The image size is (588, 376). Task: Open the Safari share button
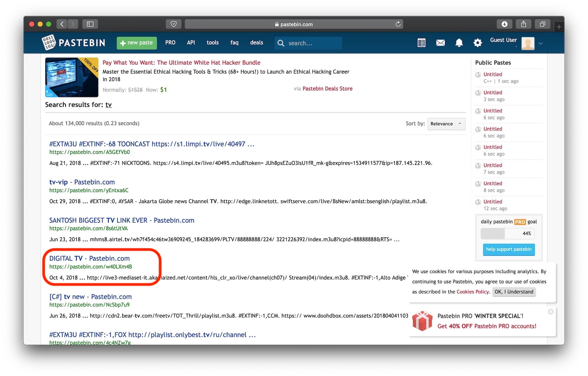pyautogui.click(x=524, y=24)
